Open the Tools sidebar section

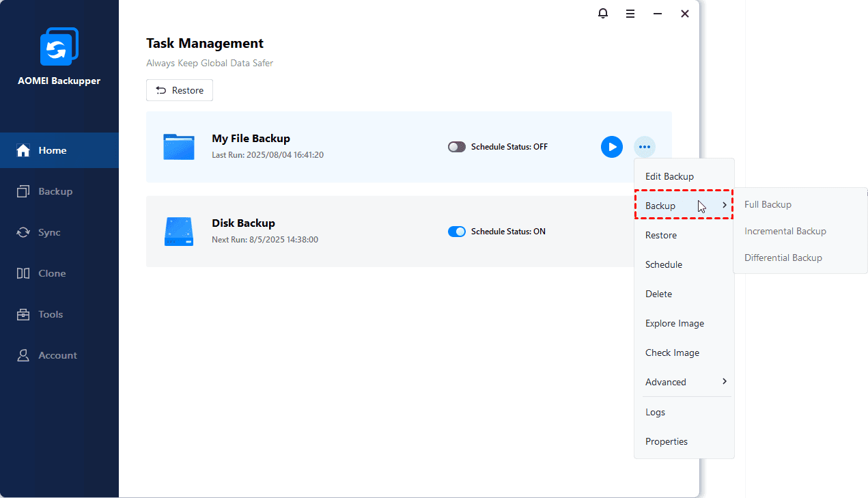click(51, 314)
